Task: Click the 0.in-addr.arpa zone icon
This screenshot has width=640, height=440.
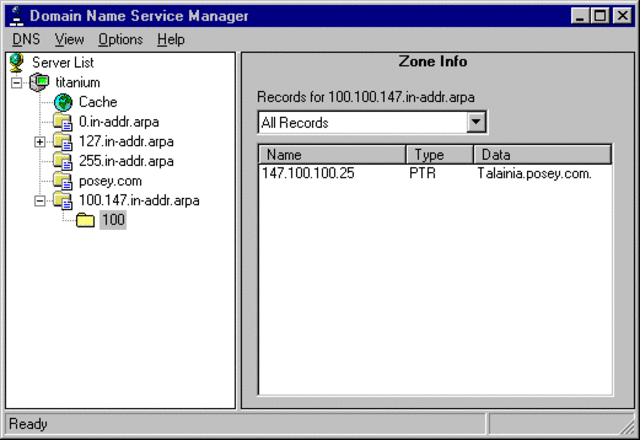Action: tap(63, 122)
